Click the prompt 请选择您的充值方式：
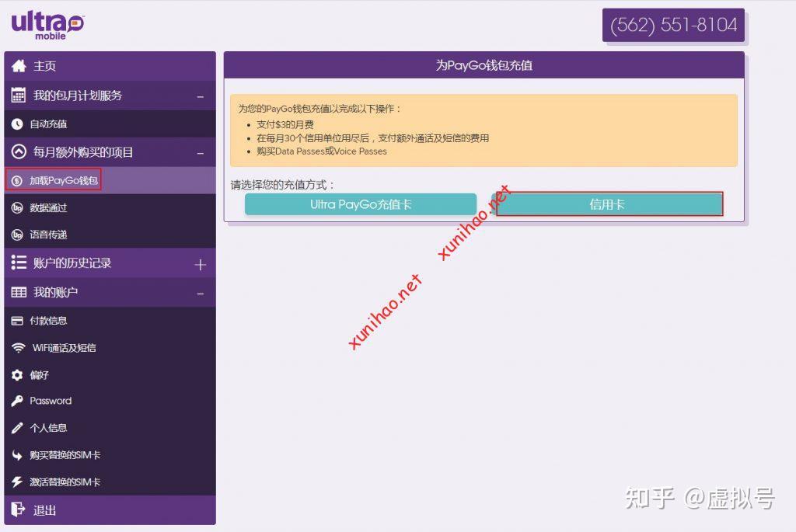Screen dimensions: 796x532 [283, 185]
